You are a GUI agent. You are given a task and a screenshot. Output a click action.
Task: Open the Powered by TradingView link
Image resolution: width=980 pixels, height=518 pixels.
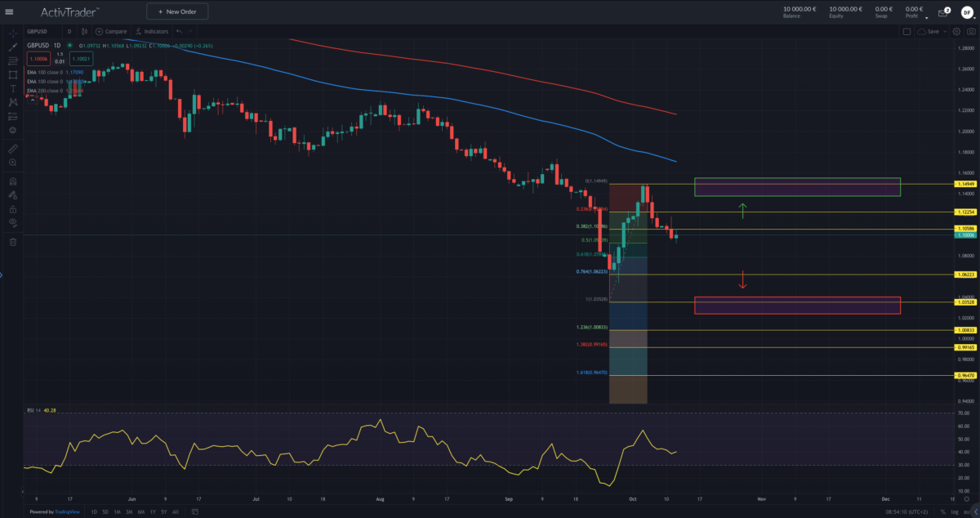54,511
